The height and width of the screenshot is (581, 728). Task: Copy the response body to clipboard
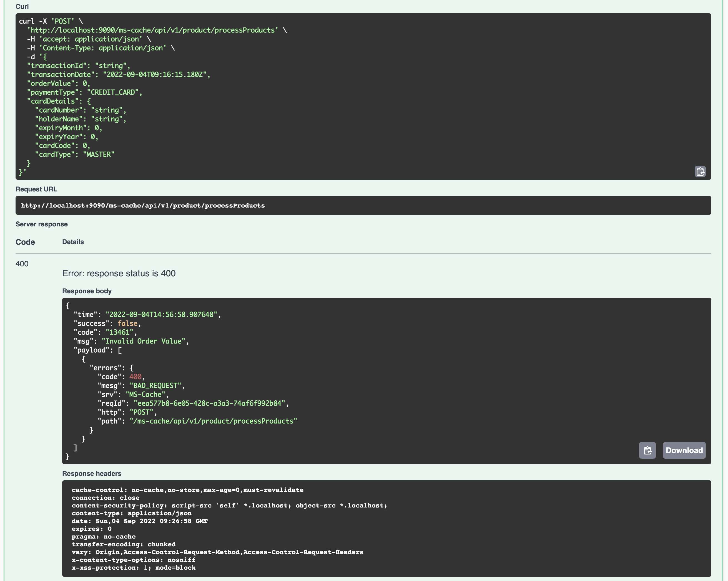click(x=647, y=450)
